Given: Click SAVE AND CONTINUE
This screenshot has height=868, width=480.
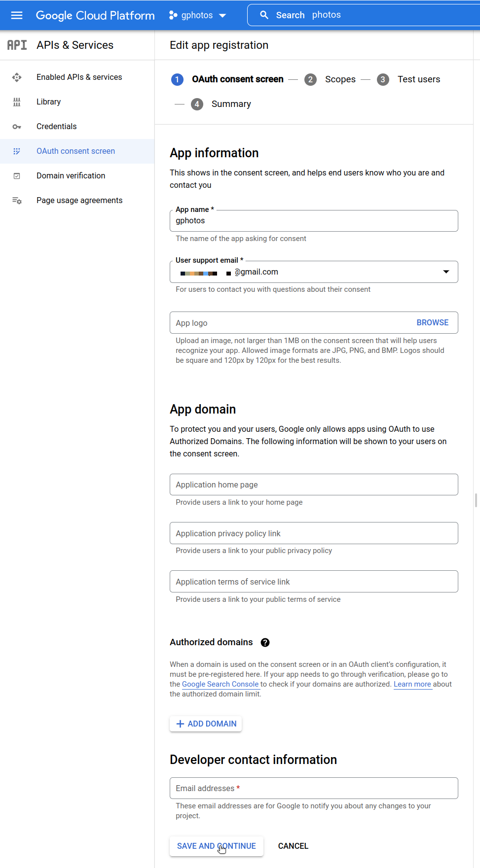Looking at the screenshot, I should (216, 846).
